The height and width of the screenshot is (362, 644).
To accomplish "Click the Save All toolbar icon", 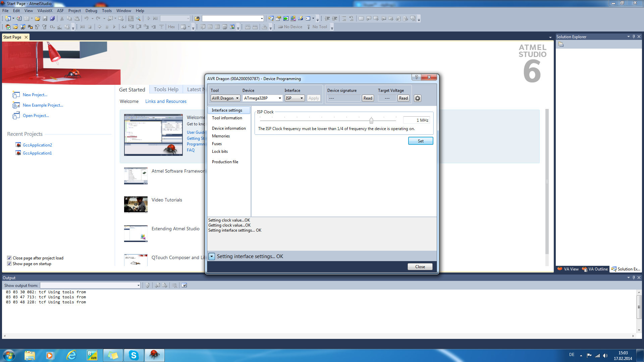I will tap(52, 18).
